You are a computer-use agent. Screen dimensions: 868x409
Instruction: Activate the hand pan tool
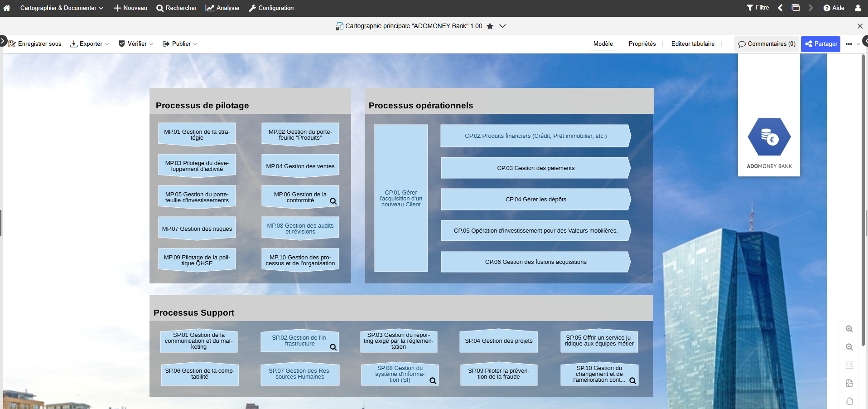tap(849, 401)
